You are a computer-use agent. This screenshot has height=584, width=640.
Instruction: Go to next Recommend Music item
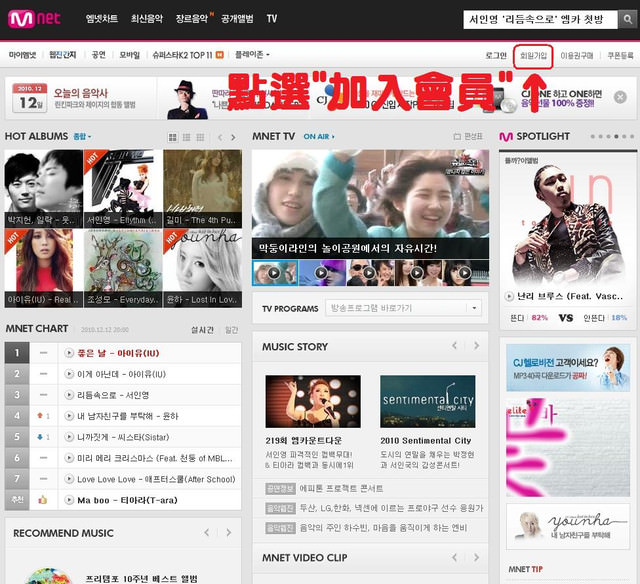pos(229,533)
